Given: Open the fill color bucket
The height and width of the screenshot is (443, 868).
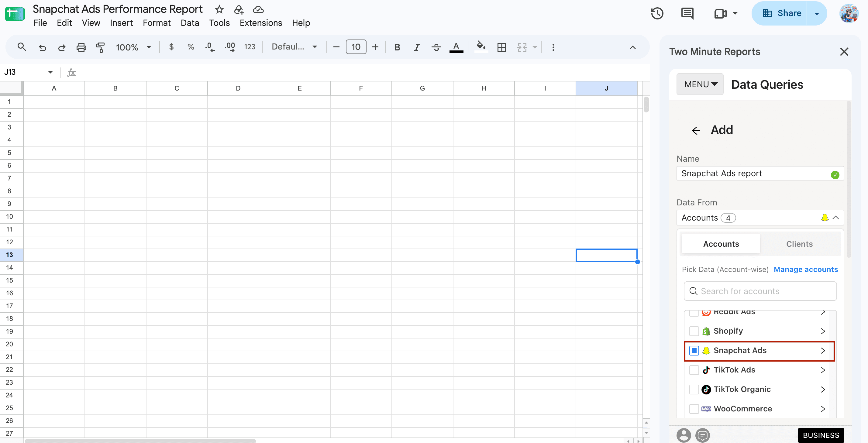Looking at the screenshot, I should coord(481,46).
